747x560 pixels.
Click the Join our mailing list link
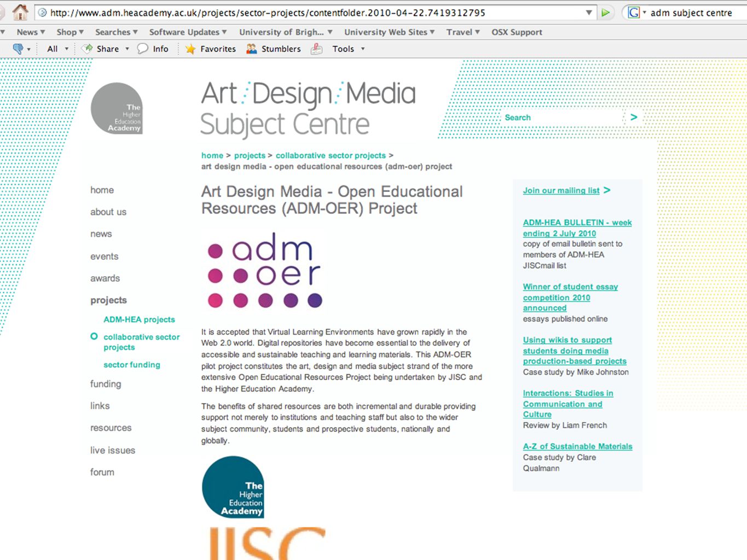click(561, 190)
